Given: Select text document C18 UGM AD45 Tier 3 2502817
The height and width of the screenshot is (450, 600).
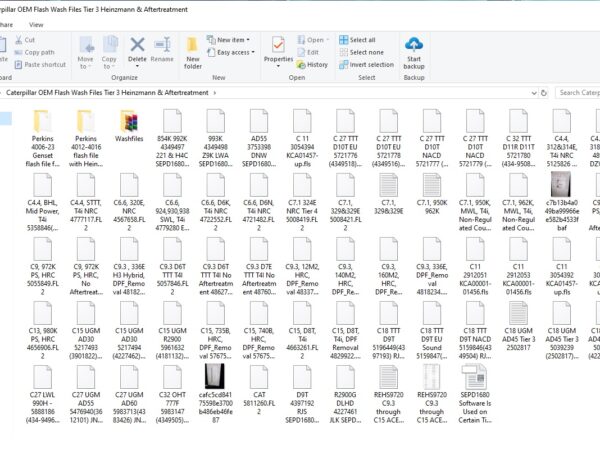Looking at the screenshot, I should pos(518,326).
